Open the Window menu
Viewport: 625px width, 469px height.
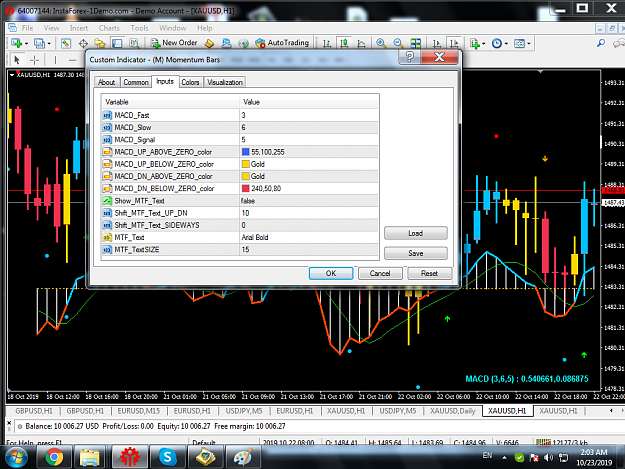click(173, 28)
